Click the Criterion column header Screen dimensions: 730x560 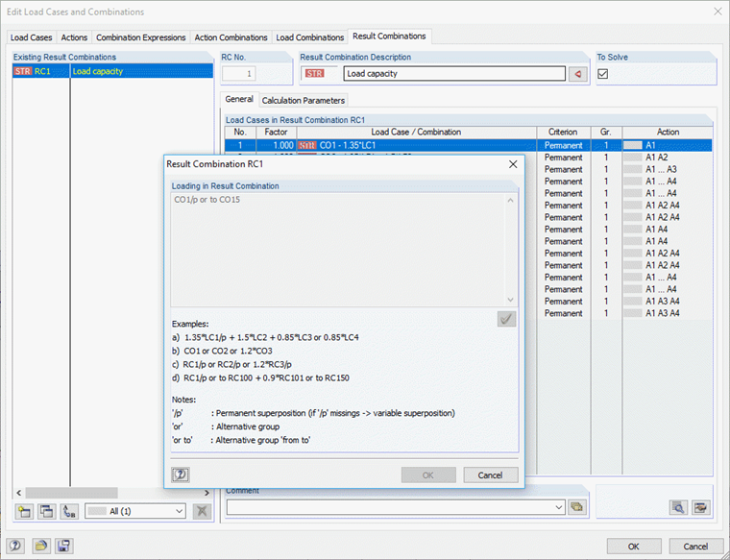click(563, 133)
